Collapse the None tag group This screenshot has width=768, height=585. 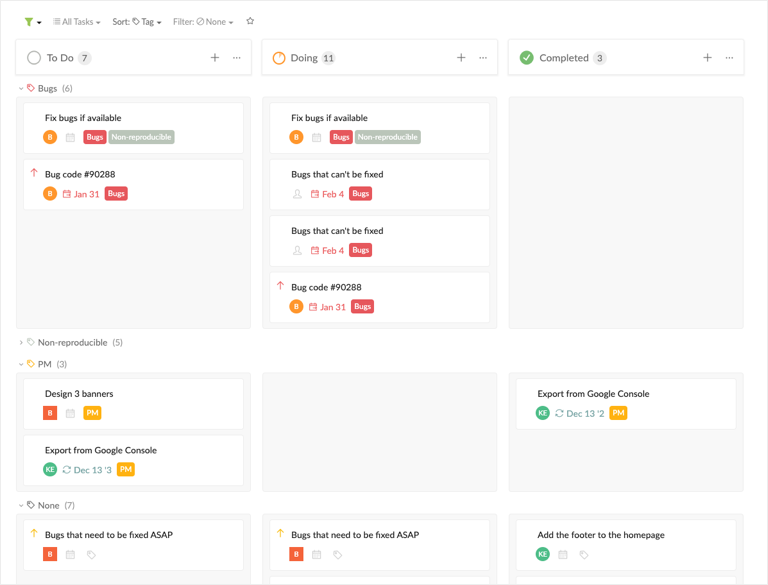21,505
